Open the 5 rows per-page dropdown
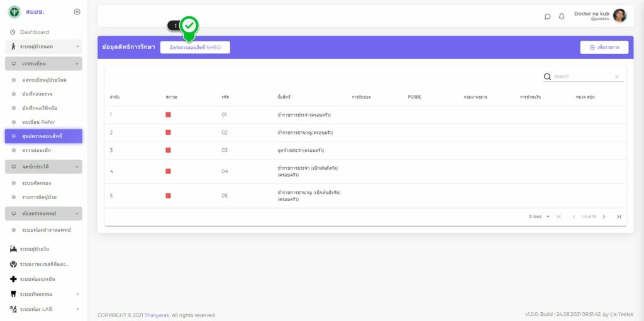Screen dimensions: 644x321 pos(540,217)
